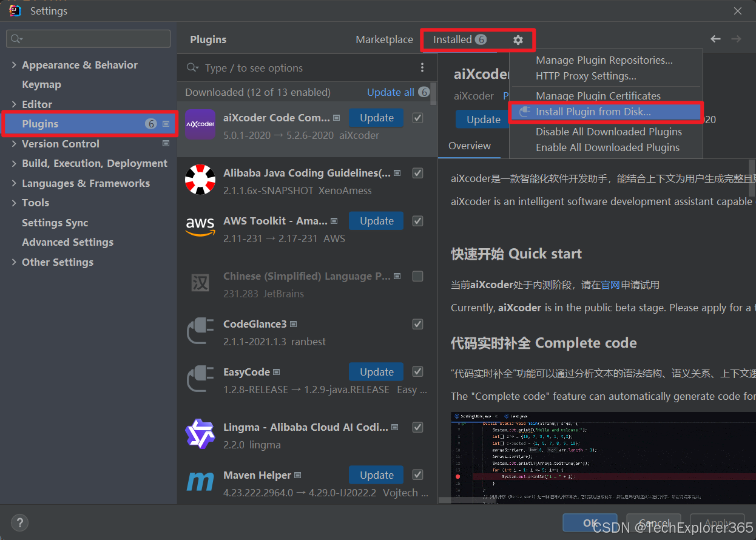Click the help question mark icon
The image size is (756, 540).
coord(19,522)
